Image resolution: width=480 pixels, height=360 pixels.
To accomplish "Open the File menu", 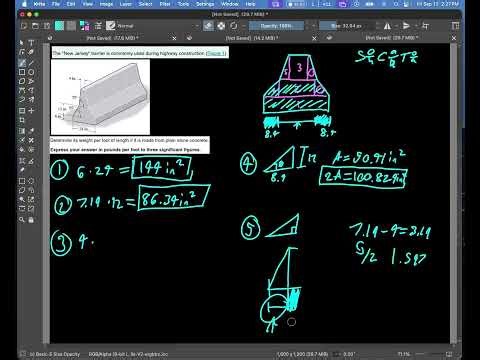I will pyautogui.click(x=56, y=4).
